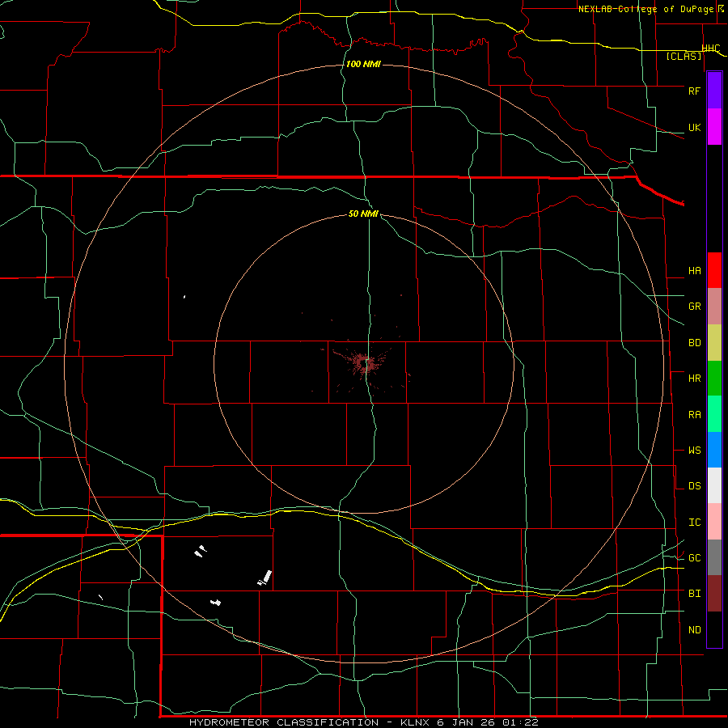Click the DS legend label

pos(694,486)
